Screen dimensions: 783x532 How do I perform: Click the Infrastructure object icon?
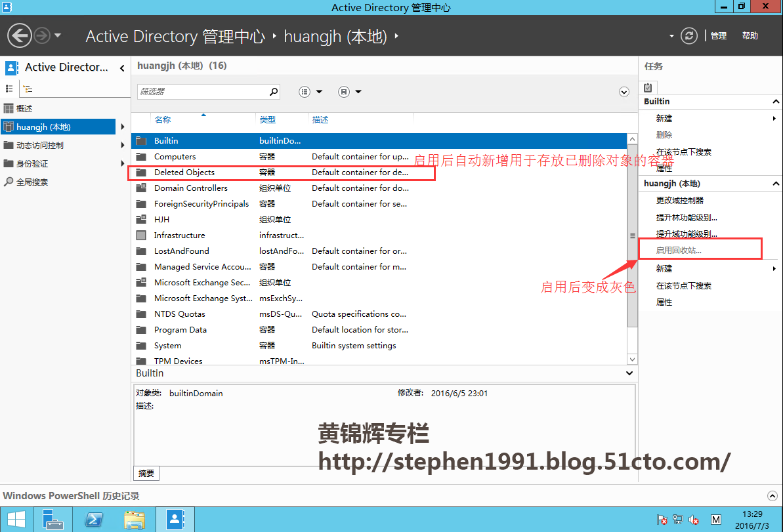click(141, 235)
